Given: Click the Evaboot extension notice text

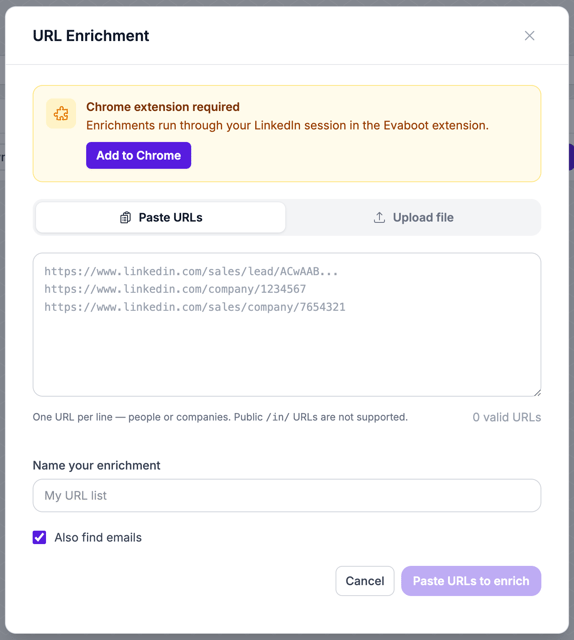Looking at the screenshot, I should (287, 125).
